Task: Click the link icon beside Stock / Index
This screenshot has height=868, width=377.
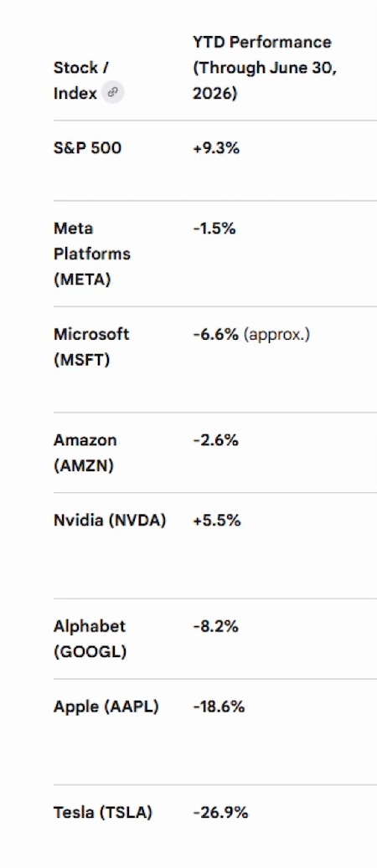Action: [112, 92]
